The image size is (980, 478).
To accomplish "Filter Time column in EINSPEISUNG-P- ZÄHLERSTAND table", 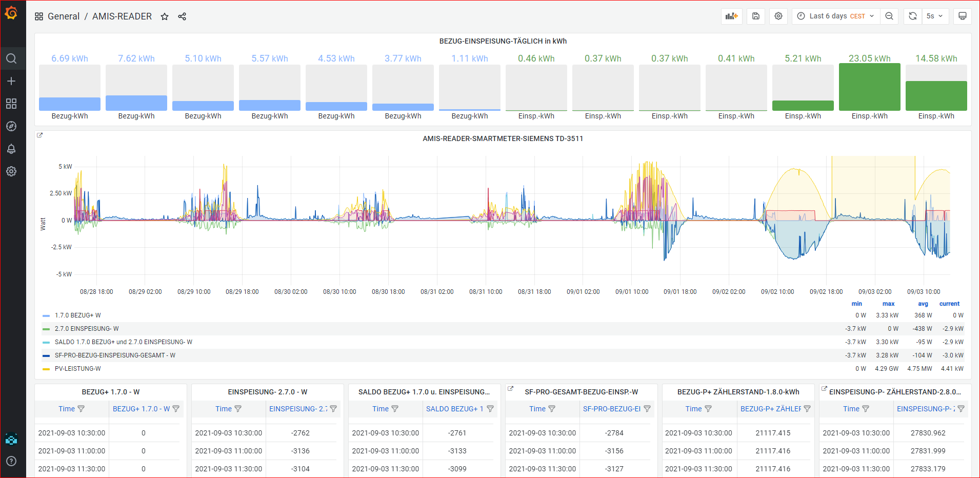I will 866,409.
